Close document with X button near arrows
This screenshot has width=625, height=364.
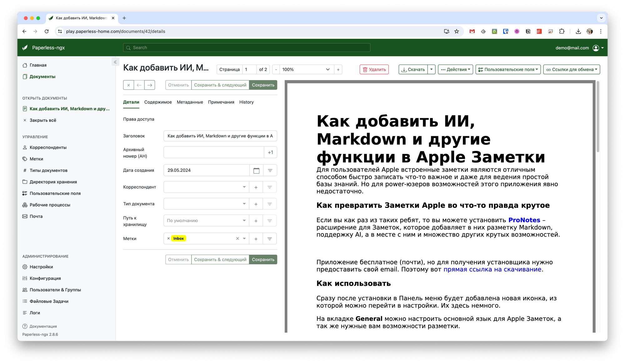(x=128, y=85)
